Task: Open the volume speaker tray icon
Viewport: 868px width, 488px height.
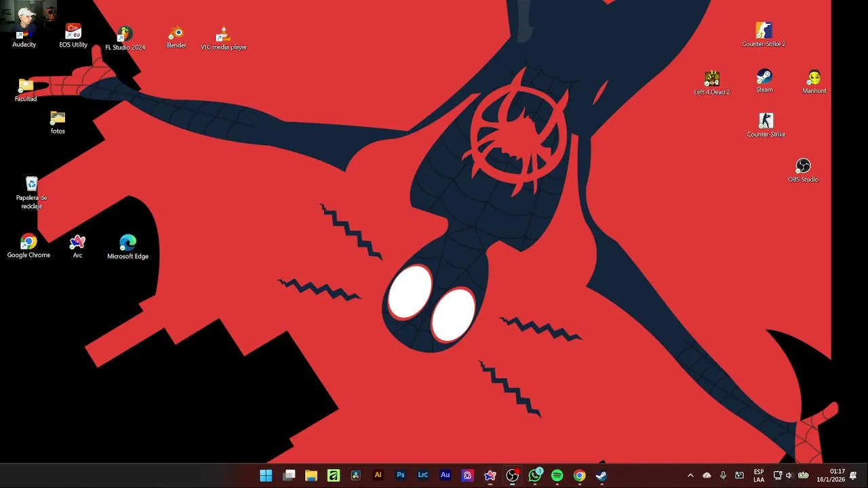Action: pos(789,476)
